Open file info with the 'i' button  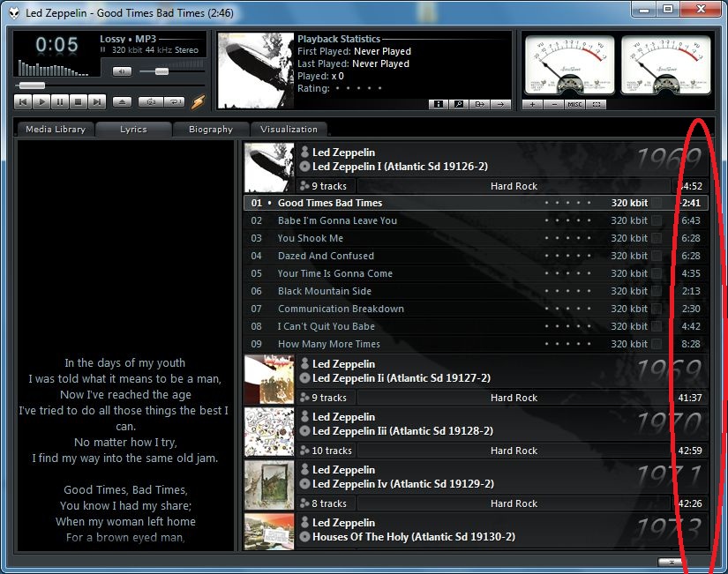(439, 104)
